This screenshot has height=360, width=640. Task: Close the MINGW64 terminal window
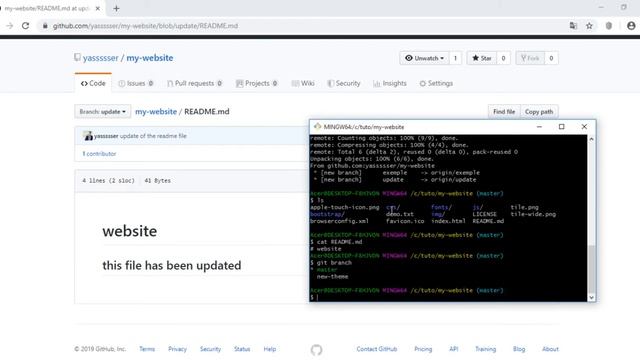point(584,127)
